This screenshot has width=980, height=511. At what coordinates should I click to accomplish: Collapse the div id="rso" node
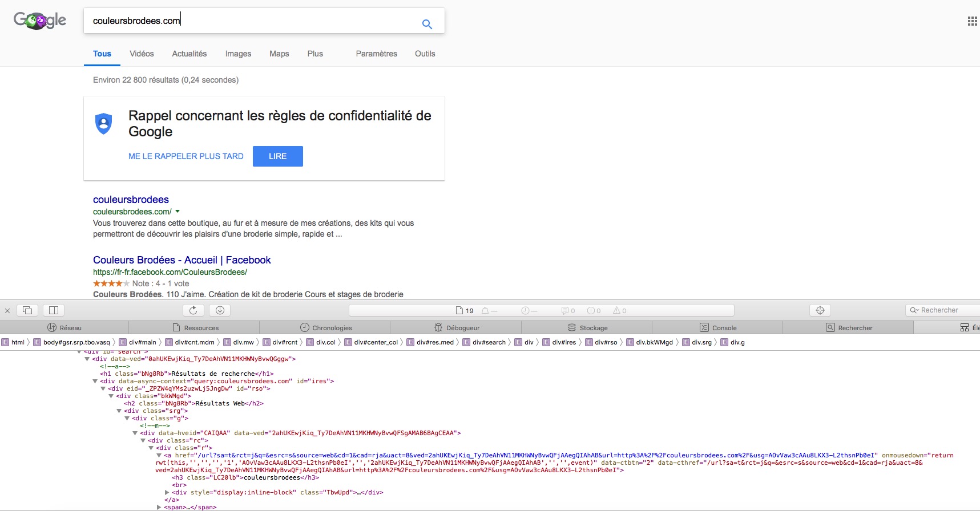tap(103, 388)
